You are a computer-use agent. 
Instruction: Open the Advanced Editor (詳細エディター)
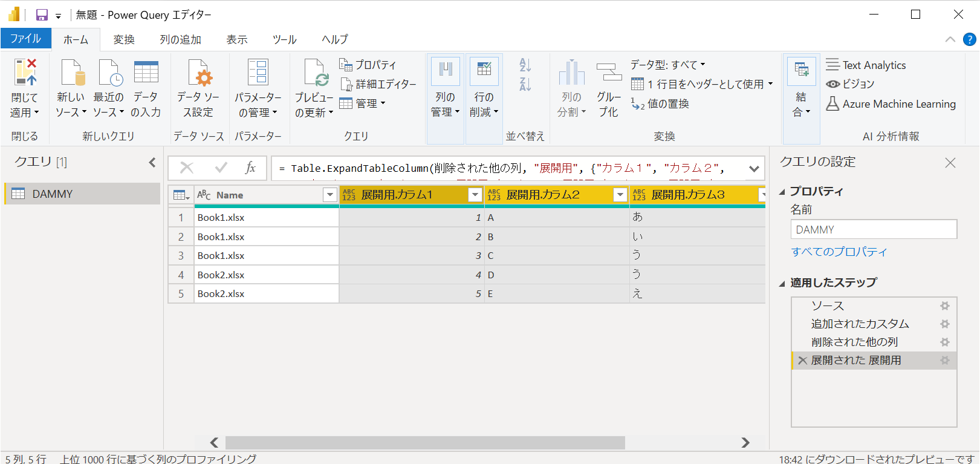(x=378, y=84)
